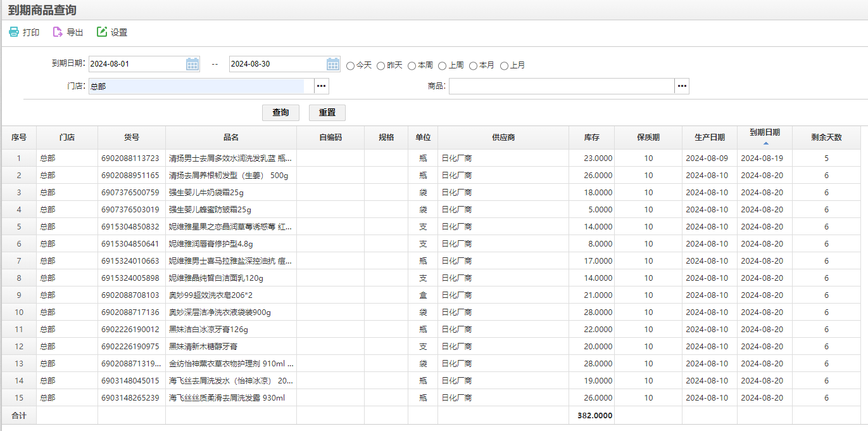The height and width of the screenshot is (431, 868).
Task: Select the 本周 radio option
Action: pyautogui.click(x=412, y=65)
